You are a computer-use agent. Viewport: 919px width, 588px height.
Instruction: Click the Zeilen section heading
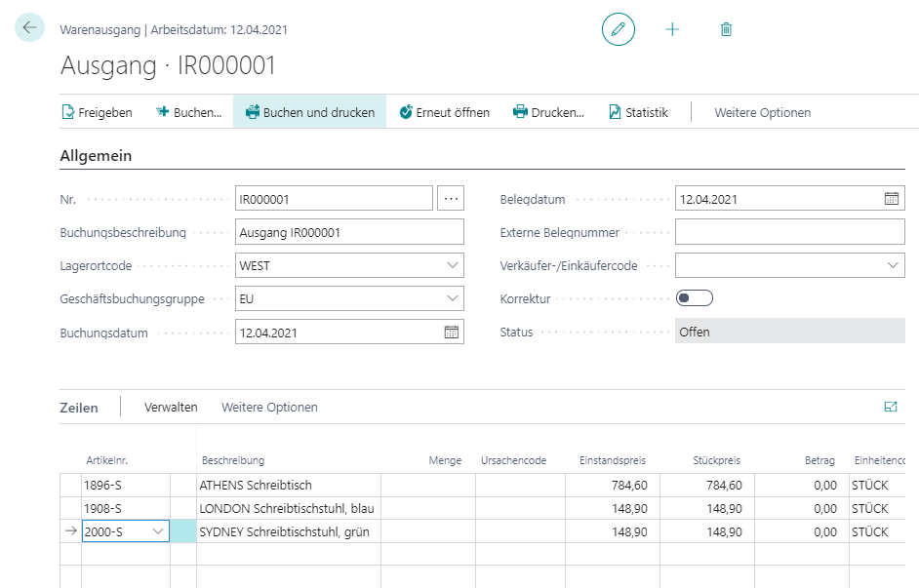(x=79, y=408)
